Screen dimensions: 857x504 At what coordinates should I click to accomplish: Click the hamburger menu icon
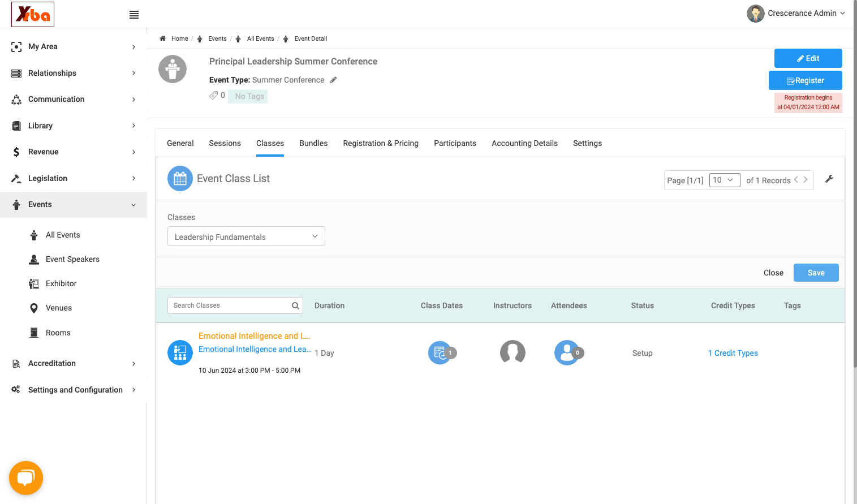134,15
